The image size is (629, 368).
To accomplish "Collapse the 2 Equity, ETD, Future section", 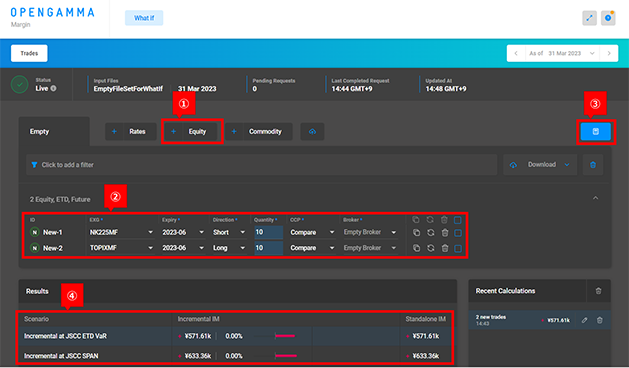I will pyautogui.click(x=596, y=198).
